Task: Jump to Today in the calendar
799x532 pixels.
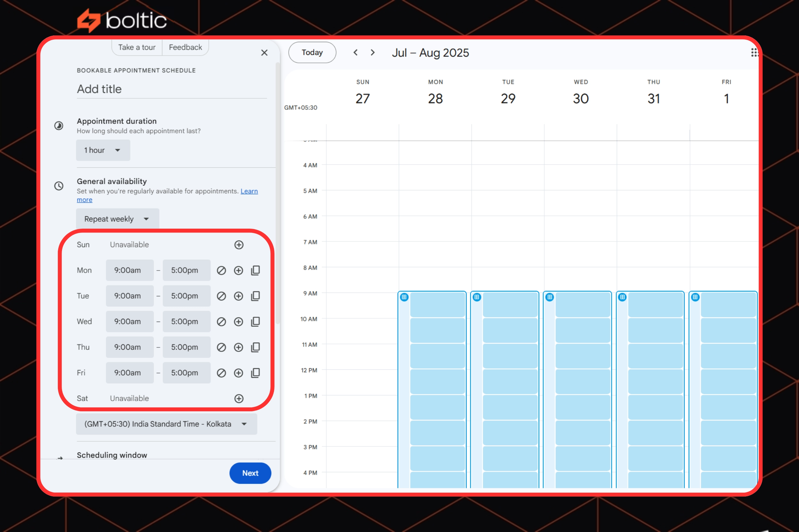Action: 312,52
